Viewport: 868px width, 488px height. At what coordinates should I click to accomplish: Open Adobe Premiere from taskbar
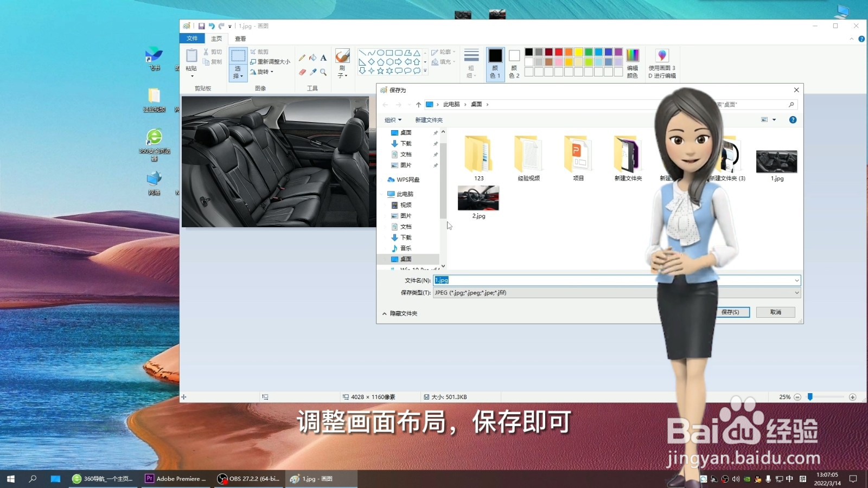coord(176,479)
